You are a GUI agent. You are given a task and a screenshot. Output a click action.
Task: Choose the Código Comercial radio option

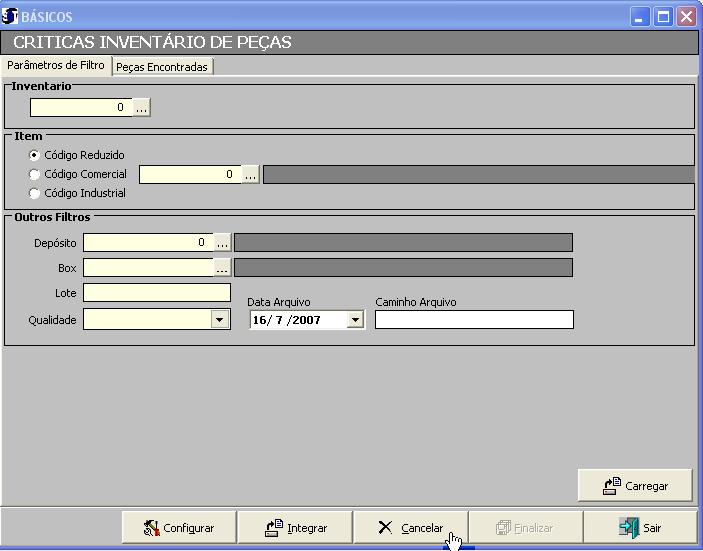(35, 175)
